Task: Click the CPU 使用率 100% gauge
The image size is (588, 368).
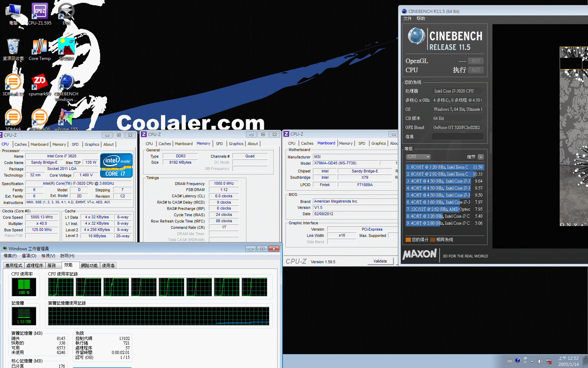Action: [24, 287]
